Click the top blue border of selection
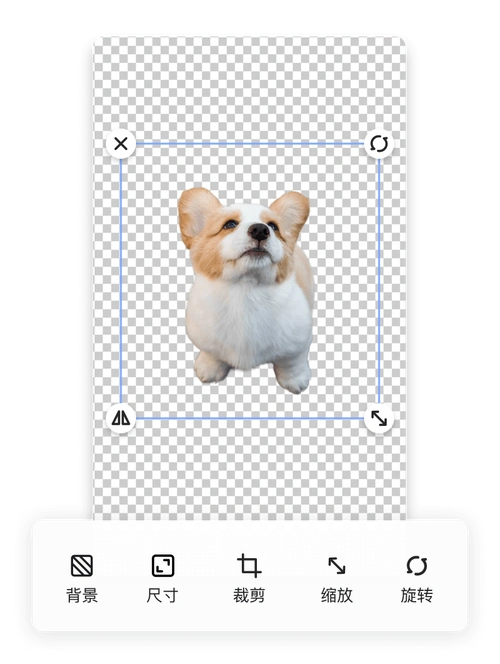Viewport: 500px width, 664px height. (250, 144)
